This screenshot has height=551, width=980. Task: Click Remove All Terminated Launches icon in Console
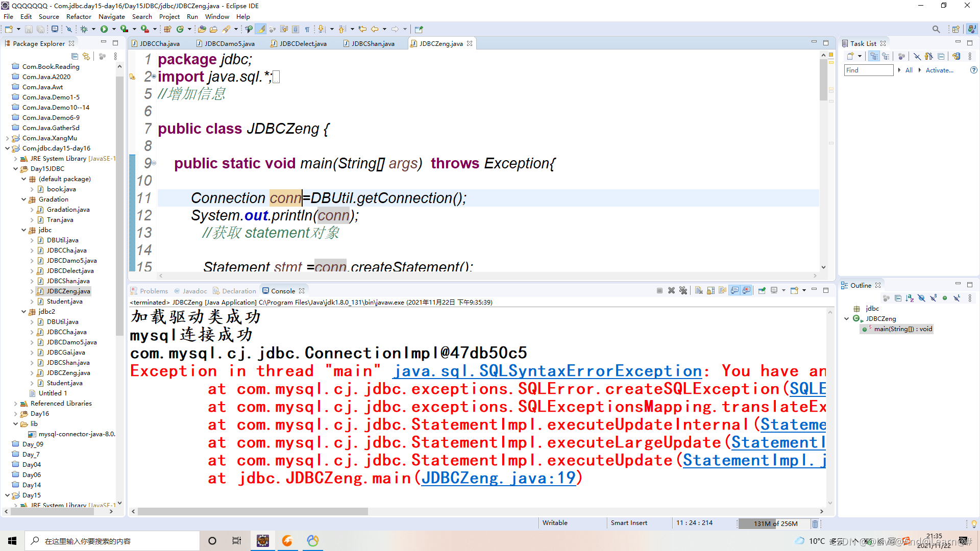(683, 290)
